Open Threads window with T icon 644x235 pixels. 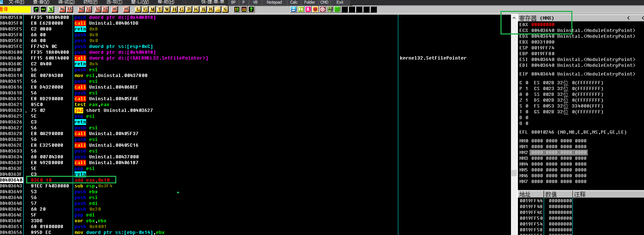click(x=160, y=9)
